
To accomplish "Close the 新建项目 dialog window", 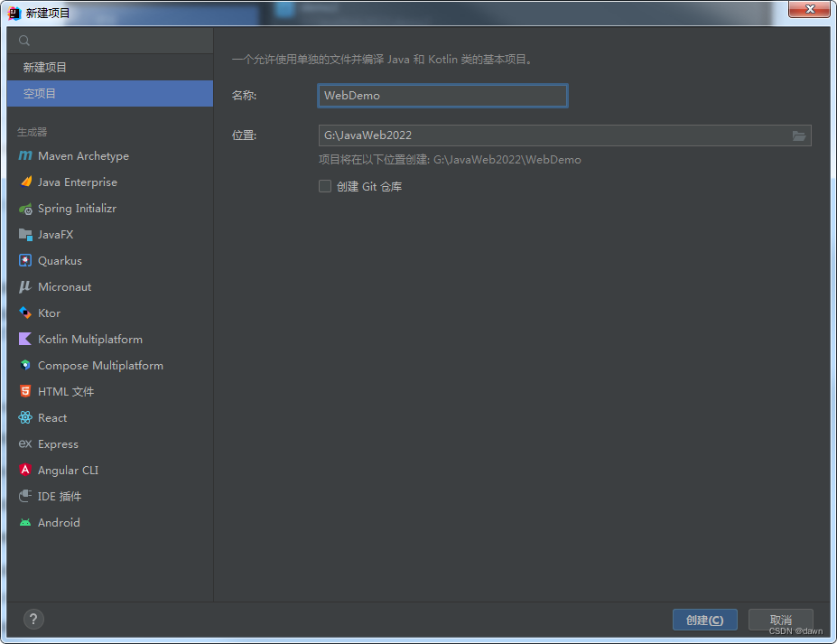I will click(809, 9).
